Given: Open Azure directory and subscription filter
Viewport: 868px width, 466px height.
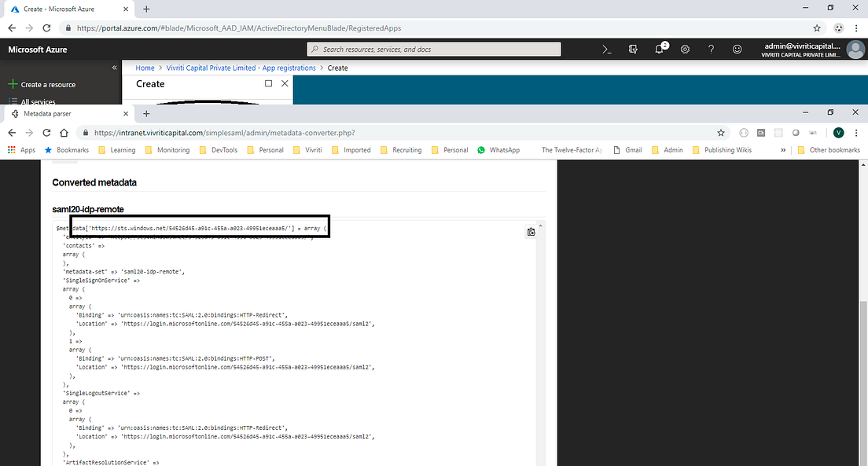Looking at the screenshot, I should 633,50.
